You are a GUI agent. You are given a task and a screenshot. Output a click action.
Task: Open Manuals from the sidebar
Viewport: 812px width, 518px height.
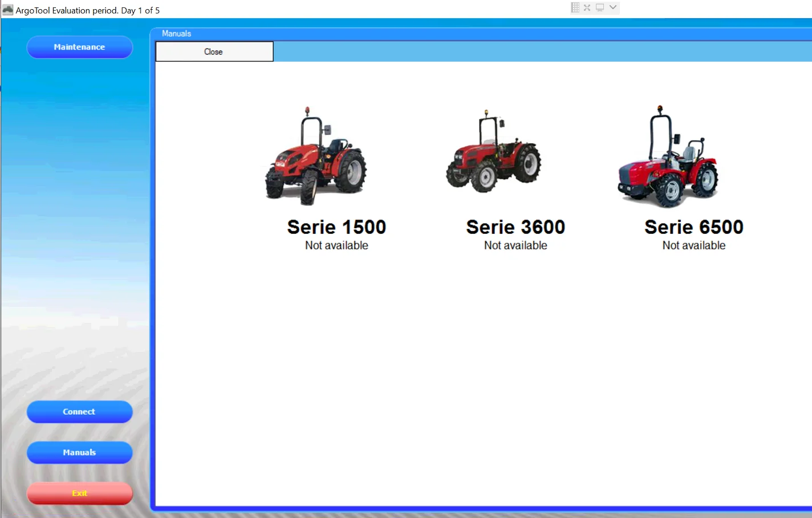pyautogui.click(x=79, y=452)
